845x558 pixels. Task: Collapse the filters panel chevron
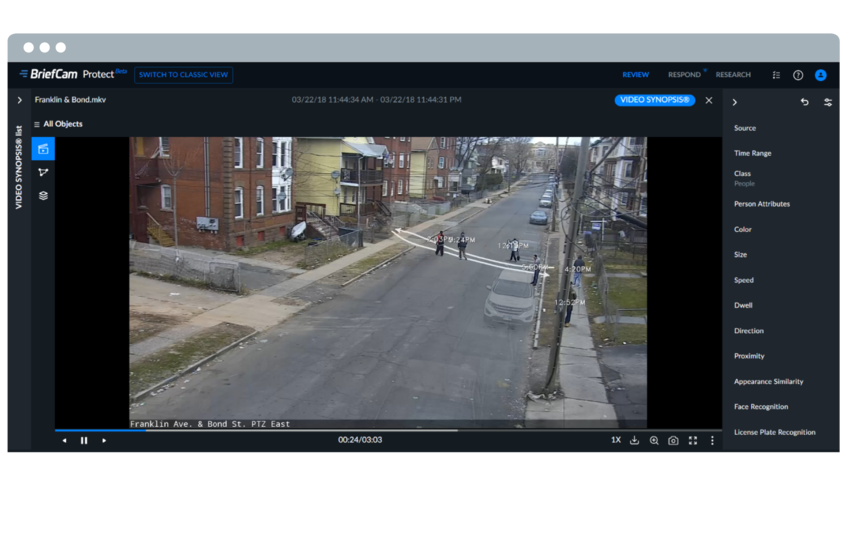click(x=735, y=102)
